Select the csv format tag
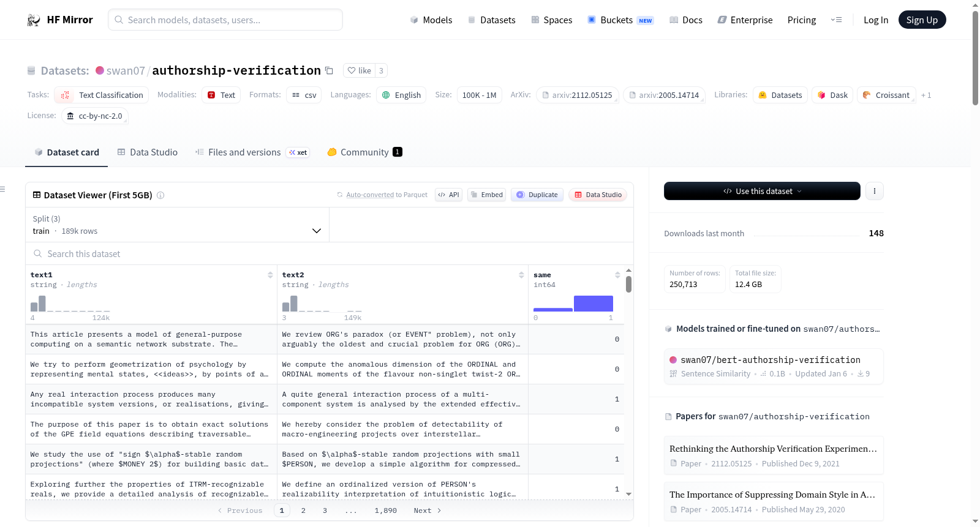This screenshot has width=980, height=527. 304,95
